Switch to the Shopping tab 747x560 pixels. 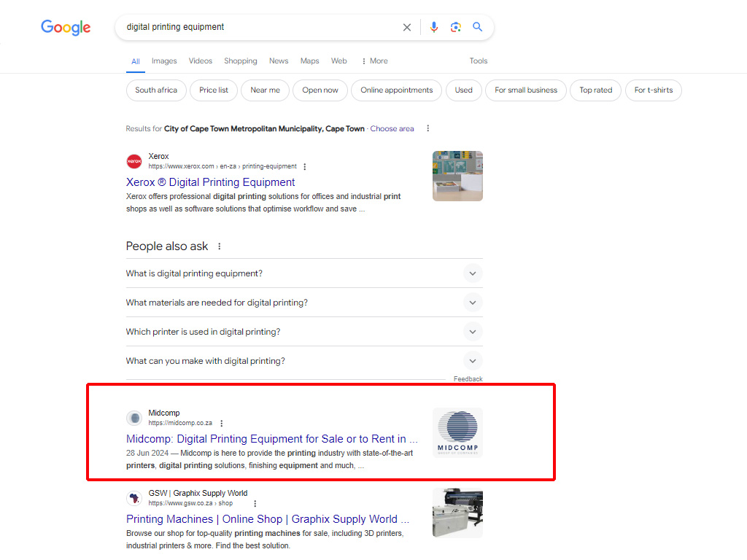[x=240, y=61]
